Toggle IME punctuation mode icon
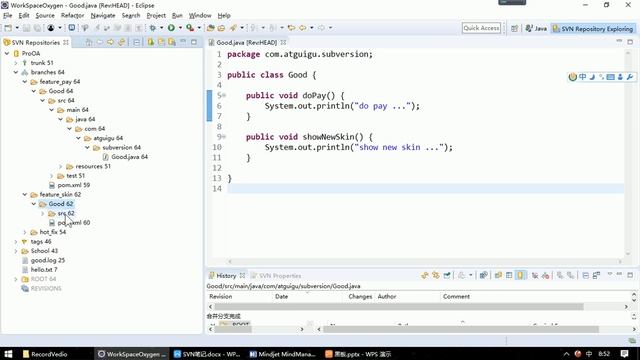 (601, 77)
